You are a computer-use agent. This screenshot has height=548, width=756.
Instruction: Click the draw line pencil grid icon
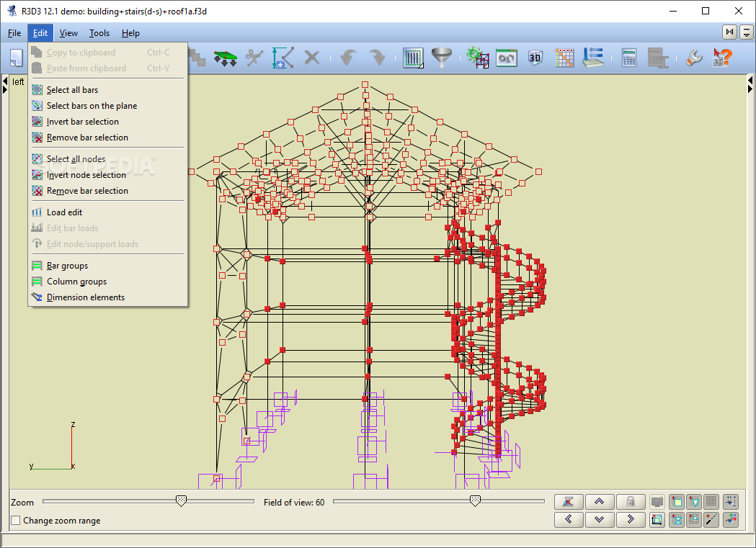tap(711, 520)
